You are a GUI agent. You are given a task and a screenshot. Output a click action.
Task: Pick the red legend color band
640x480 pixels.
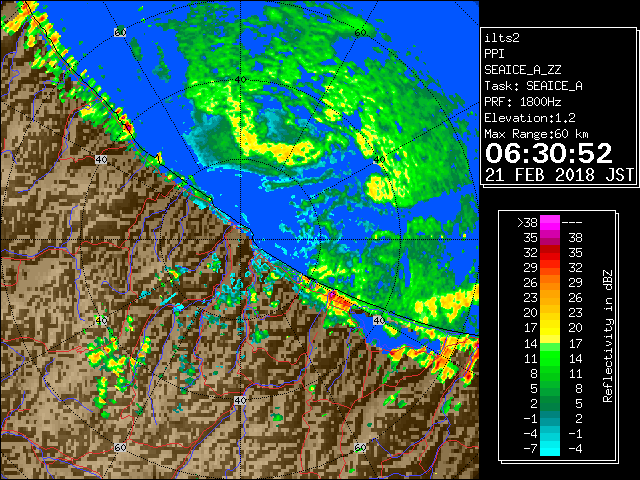(x=550, y=253)
